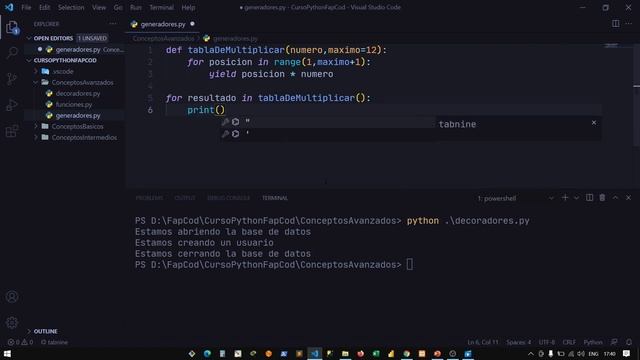This screenshot has width=640, height=360.
Task: Show hidden system tray icons
Action: 531,353
